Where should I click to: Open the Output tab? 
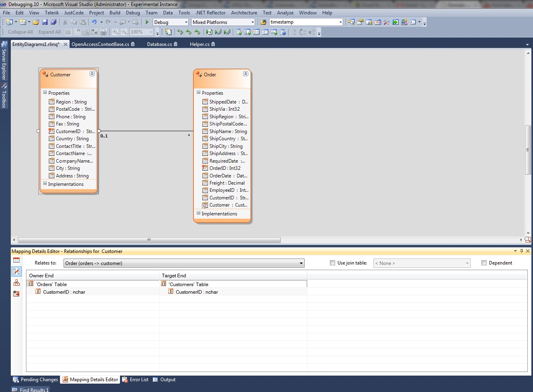coord(164,380)
